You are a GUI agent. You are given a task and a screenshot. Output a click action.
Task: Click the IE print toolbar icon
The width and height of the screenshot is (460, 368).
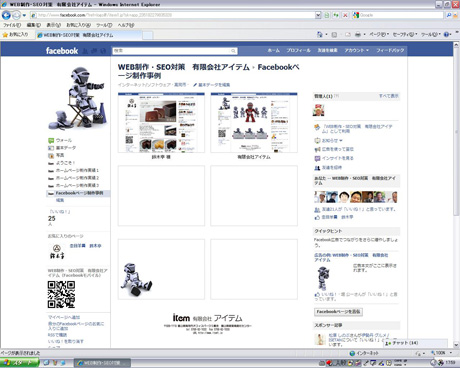click(x=358, y=34)
